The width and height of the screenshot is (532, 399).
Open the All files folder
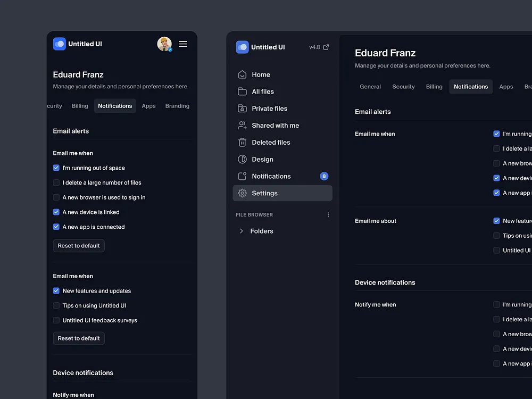coord(263,92)
